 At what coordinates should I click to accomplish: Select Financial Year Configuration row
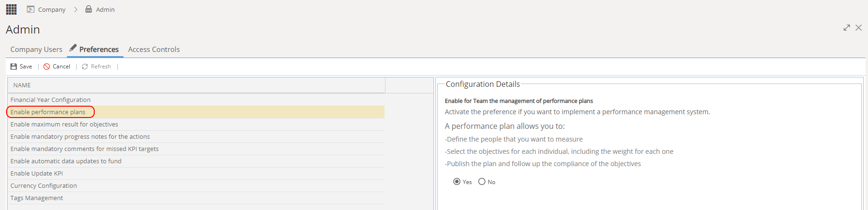(x=196, y=100)
